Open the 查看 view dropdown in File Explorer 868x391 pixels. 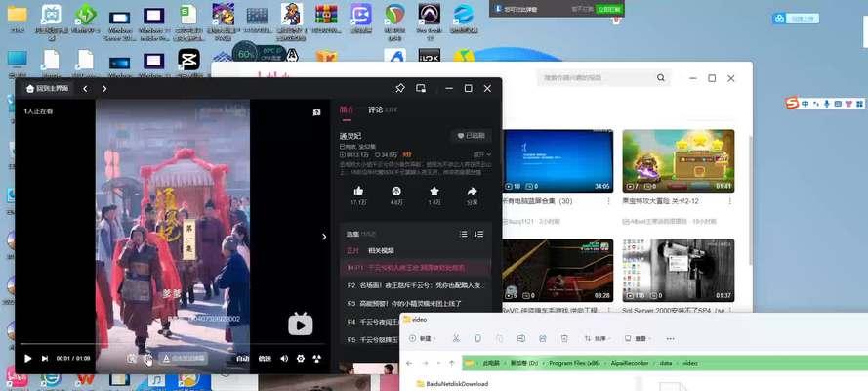click(x=638, y=338)
